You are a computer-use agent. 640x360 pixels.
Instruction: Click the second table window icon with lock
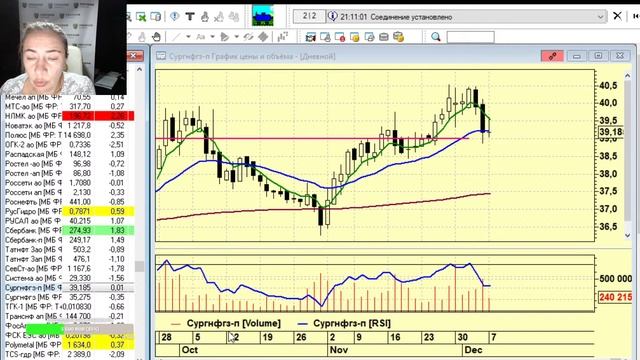point(325,37)
